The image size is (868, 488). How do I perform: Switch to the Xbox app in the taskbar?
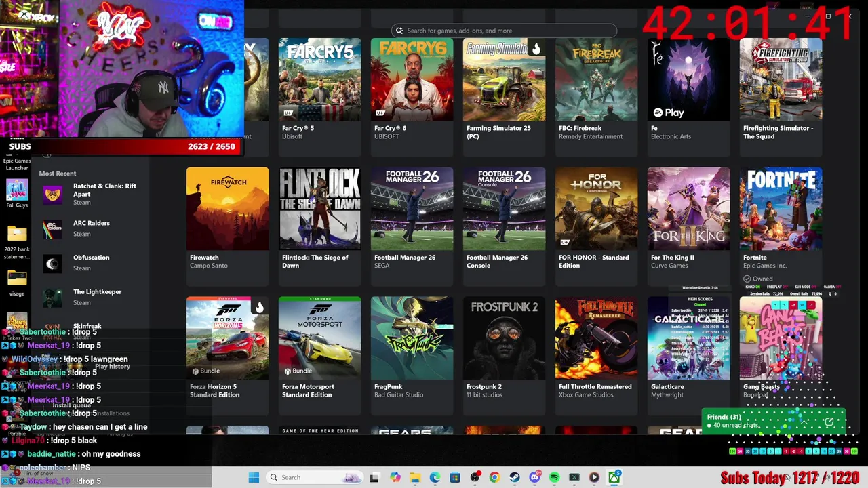click(x=614, y=477)
